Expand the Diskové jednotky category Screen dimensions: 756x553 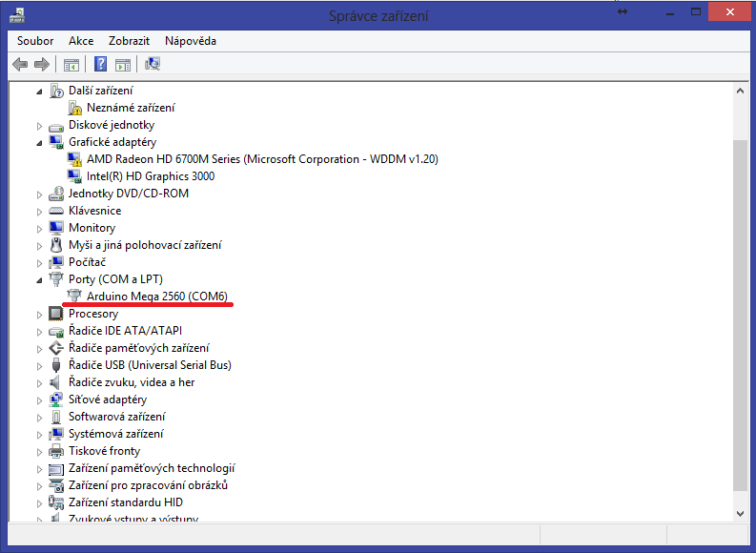tap(39, 126)
